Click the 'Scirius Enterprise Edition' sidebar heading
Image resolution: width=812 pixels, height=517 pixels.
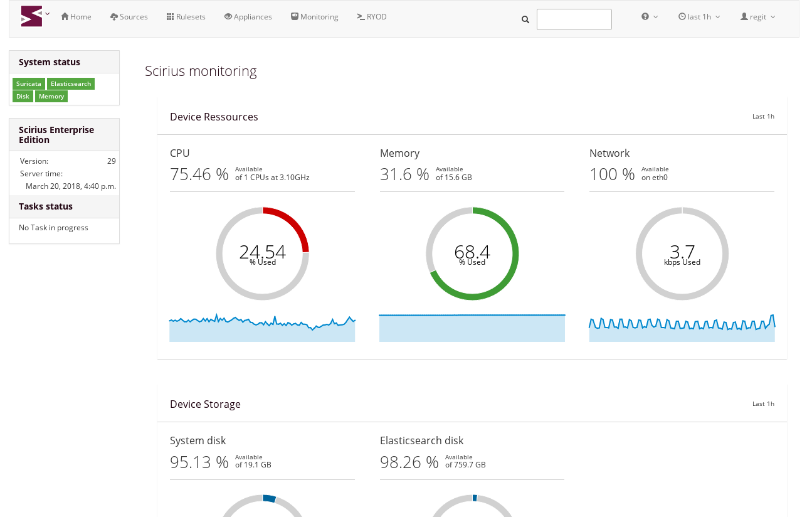tap(56, 135)
